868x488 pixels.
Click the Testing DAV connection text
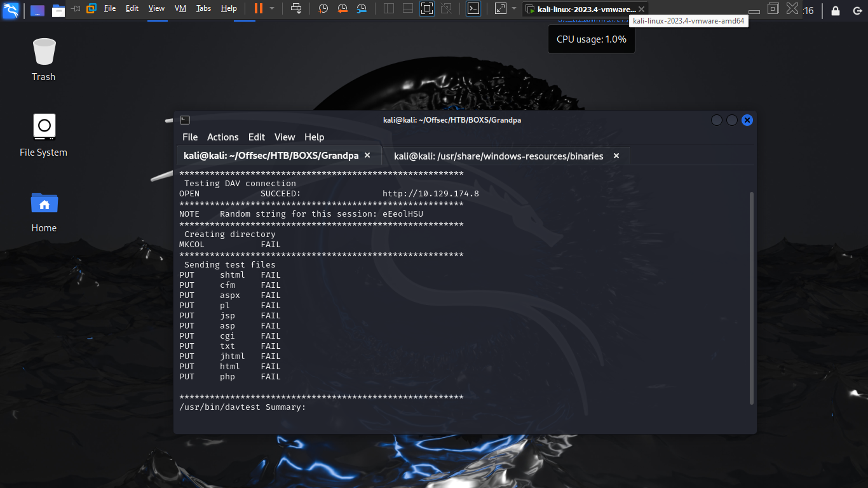pos(240,184)
